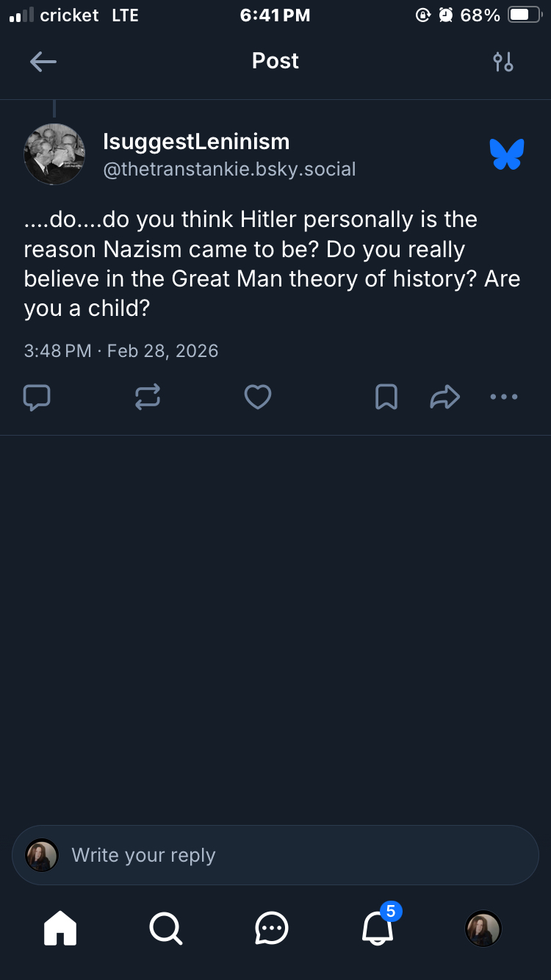This screenshot has height=980, width=551.
Task: Tap the back arrow icon
Action: pos(43,62)
